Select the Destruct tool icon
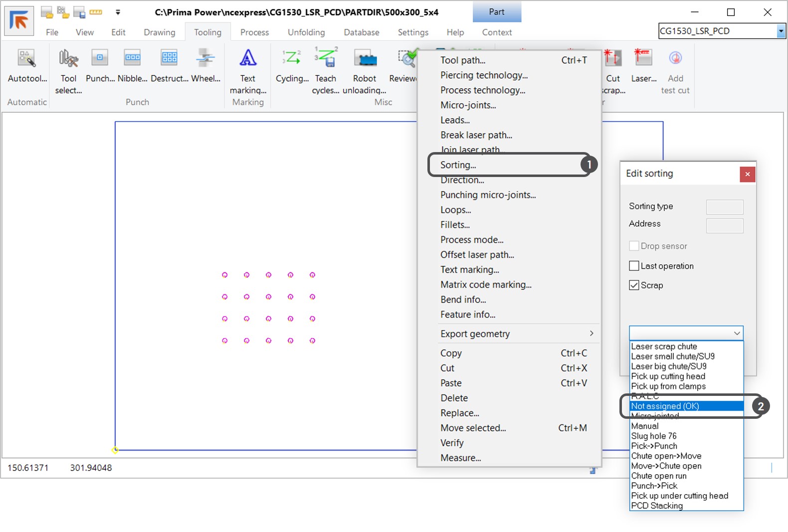 coord(169,59)
